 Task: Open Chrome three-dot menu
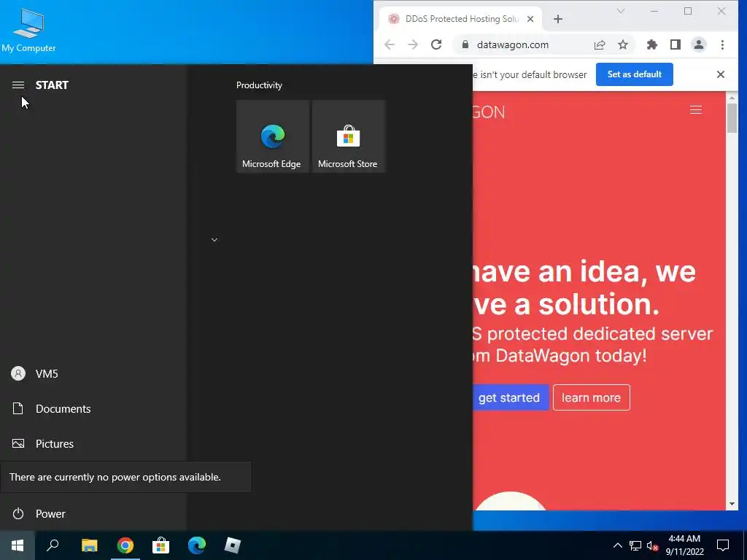tap(722, 44)
